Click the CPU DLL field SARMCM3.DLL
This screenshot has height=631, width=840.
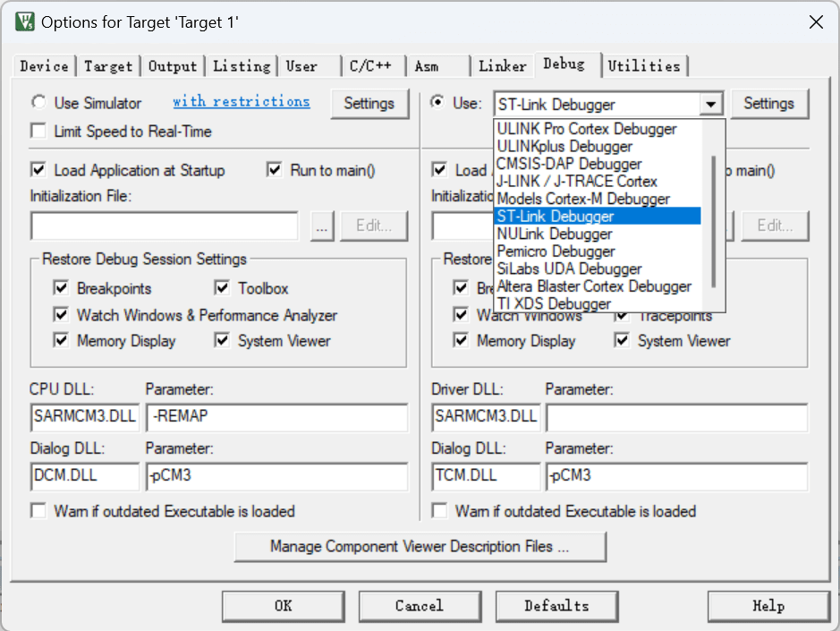tap(85, 416)
